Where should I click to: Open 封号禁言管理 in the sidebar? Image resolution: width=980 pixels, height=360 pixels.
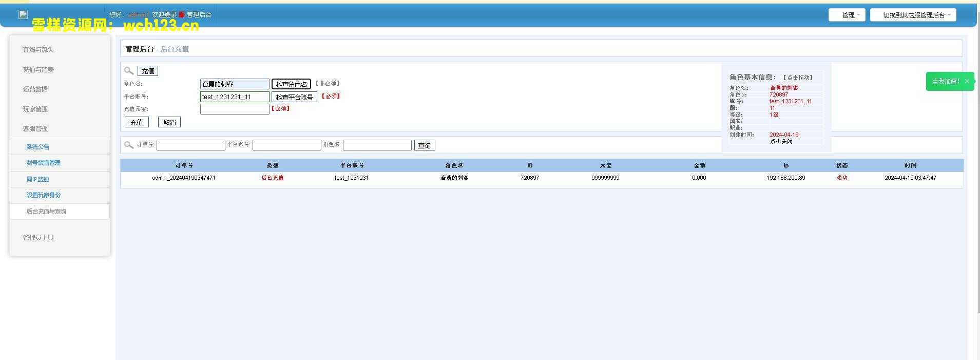tap(44, 163)
